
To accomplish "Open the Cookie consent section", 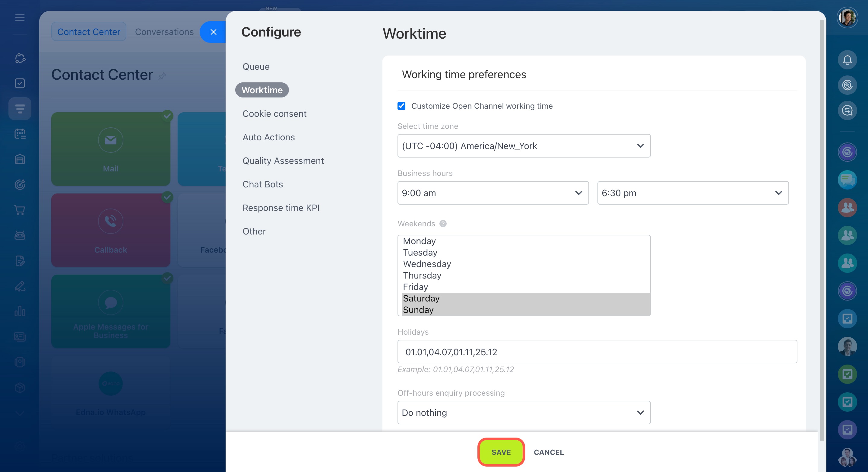I will tap(274, 113).
